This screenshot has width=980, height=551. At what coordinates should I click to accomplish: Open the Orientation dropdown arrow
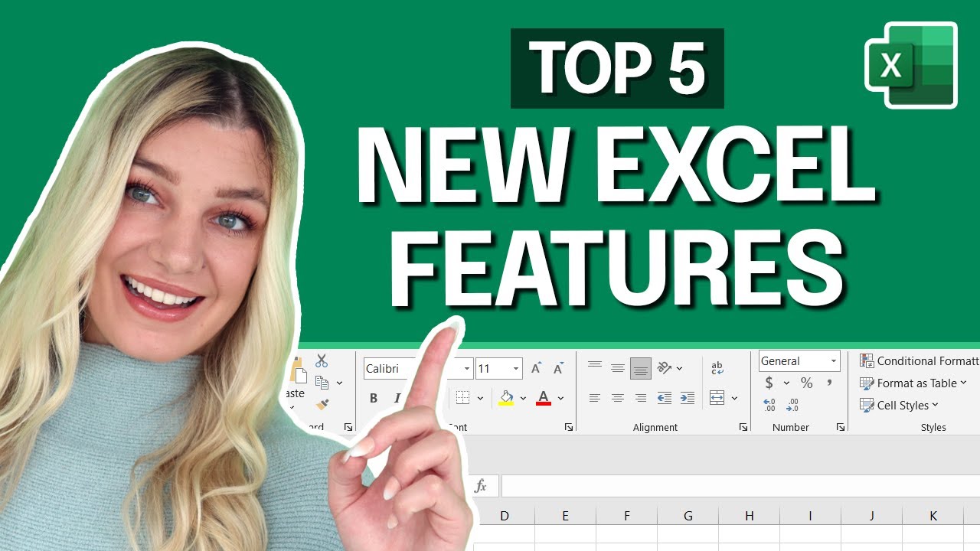(679, 368)
